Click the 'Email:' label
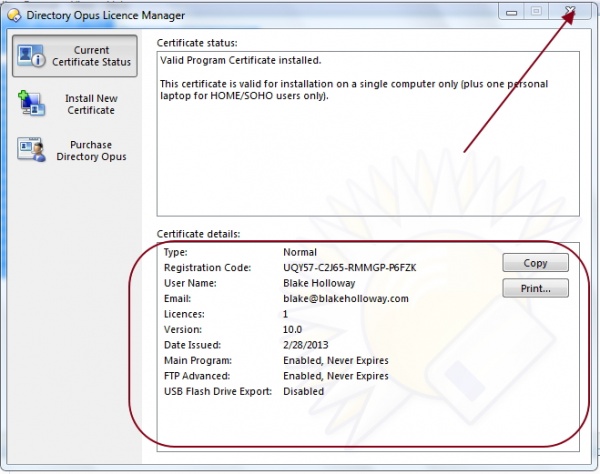This screenshot has height=474, width=600. 177,299
